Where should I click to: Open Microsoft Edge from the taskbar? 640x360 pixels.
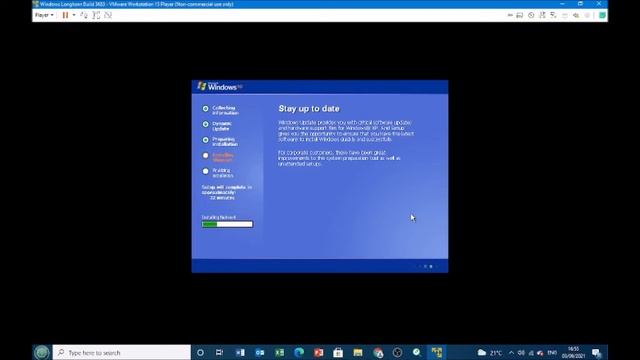[x=299, y=352]
